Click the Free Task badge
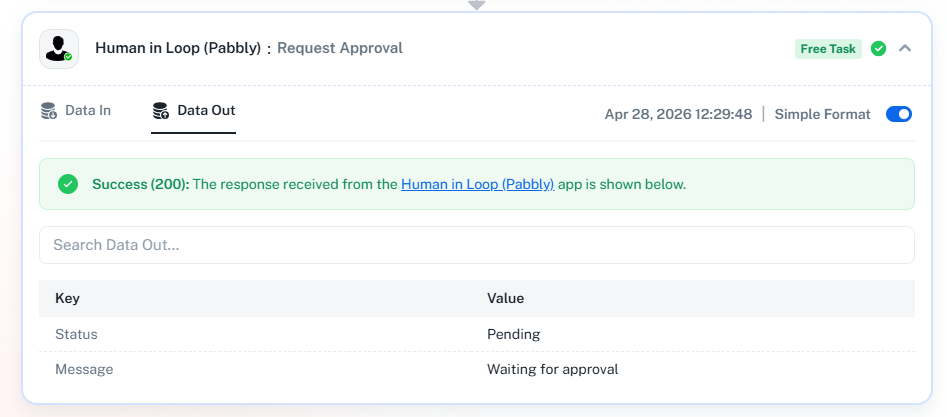Screen dimensions: 947x417 click(828, 48)
